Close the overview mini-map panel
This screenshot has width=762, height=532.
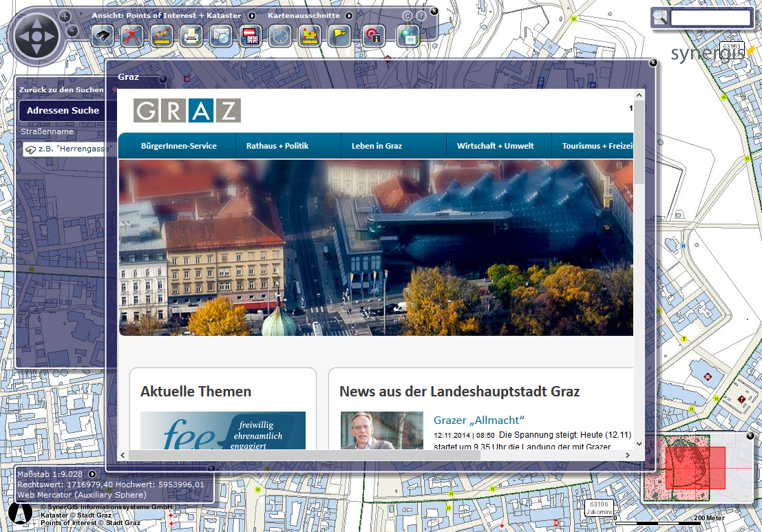[x=750, y=436]
